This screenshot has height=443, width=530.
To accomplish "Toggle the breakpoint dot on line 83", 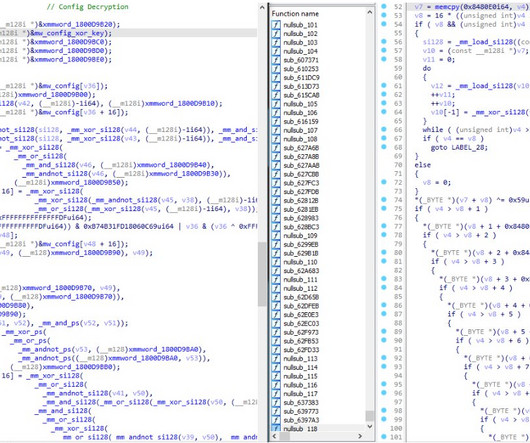I will pyautogui.click(x=384, y=279).
